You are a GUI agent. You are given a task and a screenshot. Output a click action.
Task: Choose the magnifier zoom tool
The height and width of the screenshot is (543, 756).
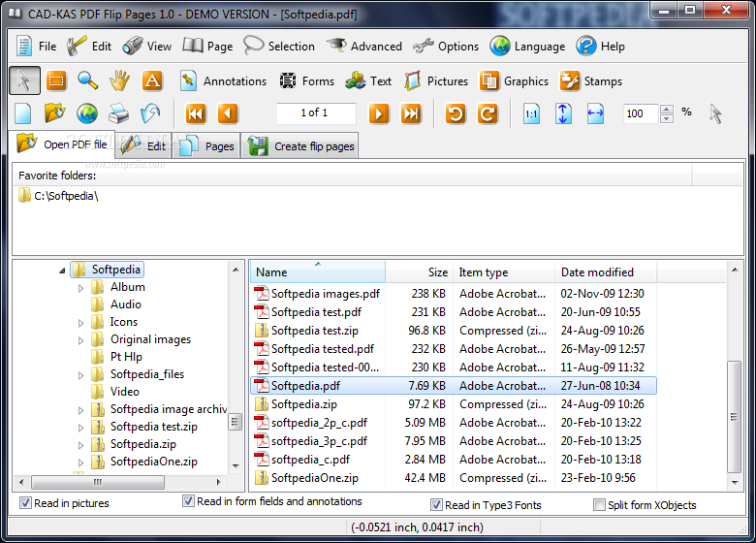click(88, 80)
